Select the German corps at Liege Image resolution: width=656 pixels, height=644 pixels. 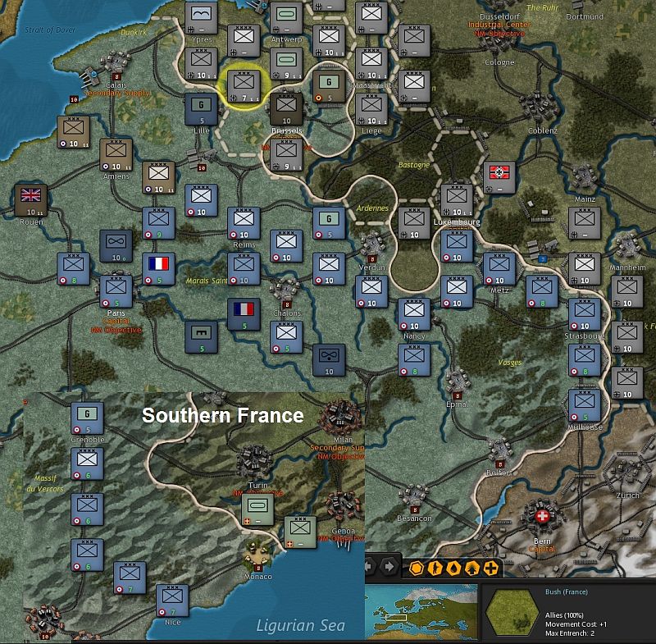372,109
